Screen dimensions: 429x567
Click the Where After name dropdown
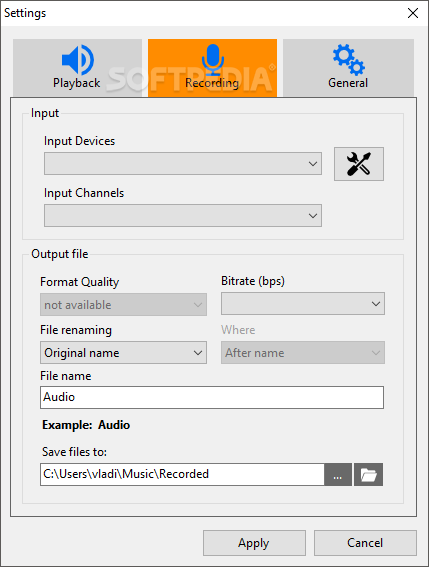(x=303, y=353)
